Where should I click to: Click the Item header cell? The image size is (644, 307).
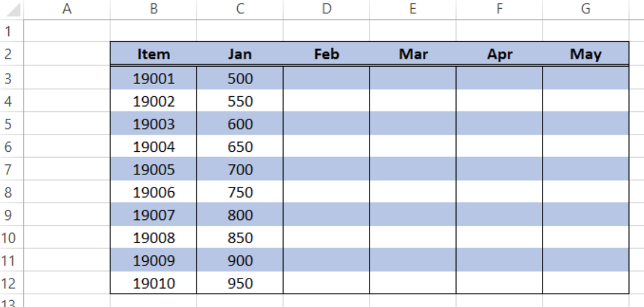point(153,54)
